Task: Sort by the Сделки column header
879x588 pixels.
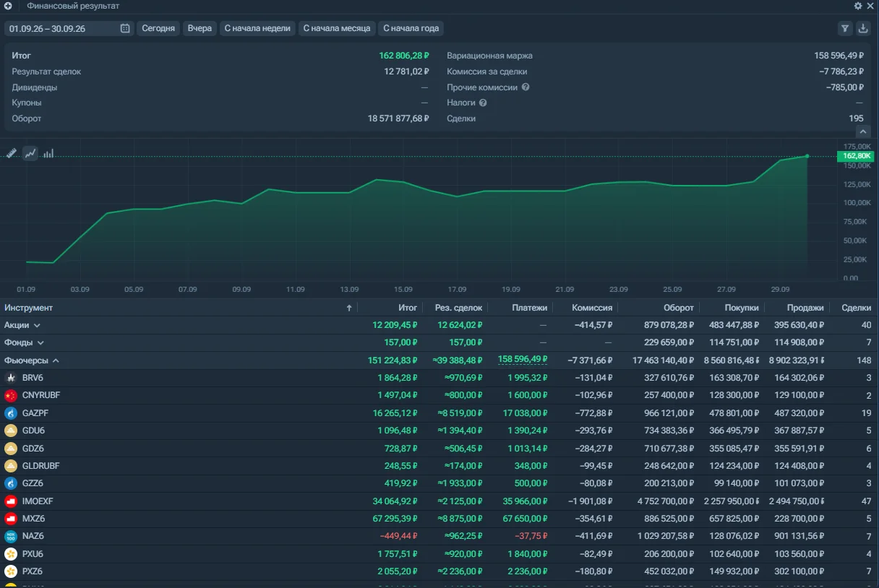Action: click(856, 308)
